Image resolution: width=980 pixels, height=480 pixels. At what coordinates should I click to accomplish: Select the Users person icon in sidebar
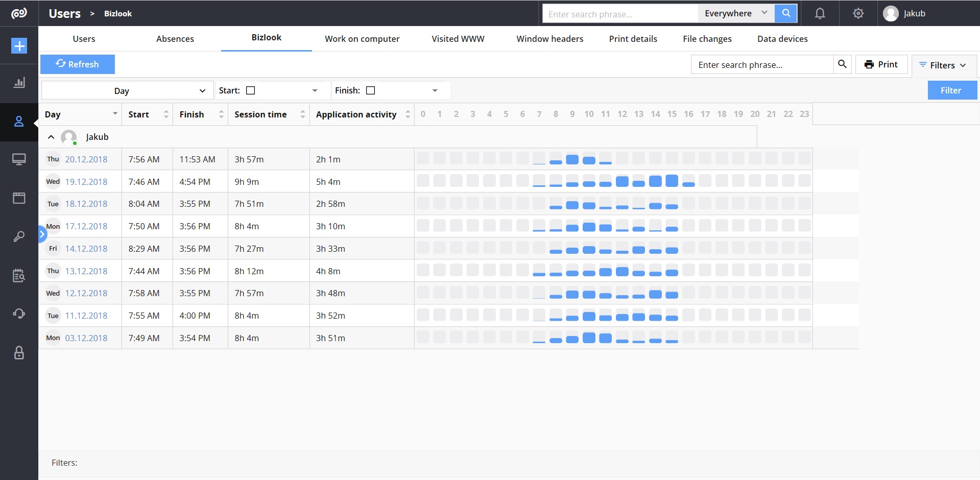click(x=19, y=122)
